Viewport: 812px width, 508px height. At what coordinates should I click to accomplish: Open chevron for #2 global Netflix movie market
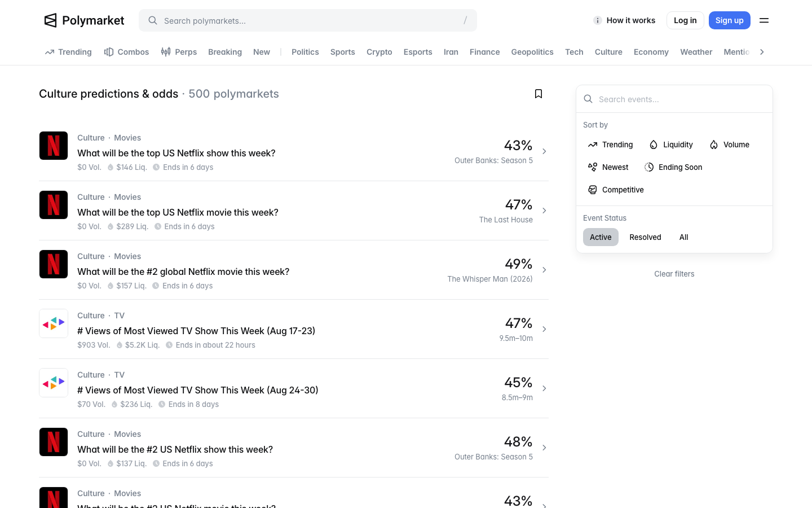(544, 270)
